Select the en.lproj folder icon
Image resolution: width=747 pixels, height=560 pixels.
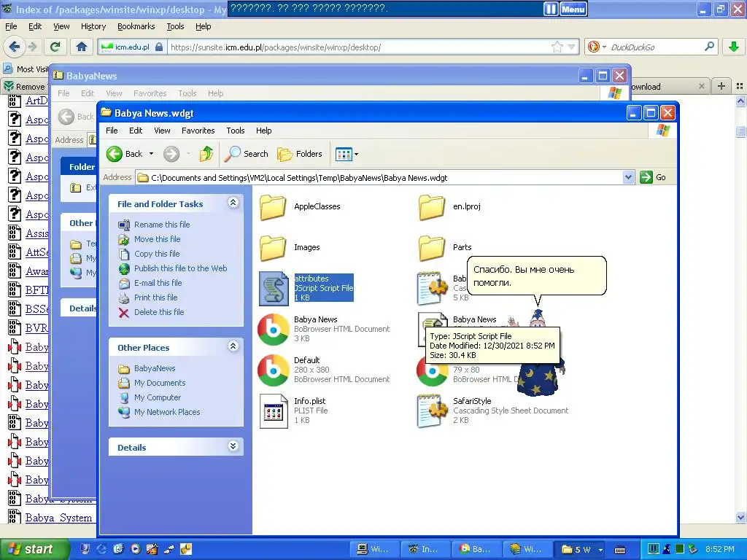(432, 207)
